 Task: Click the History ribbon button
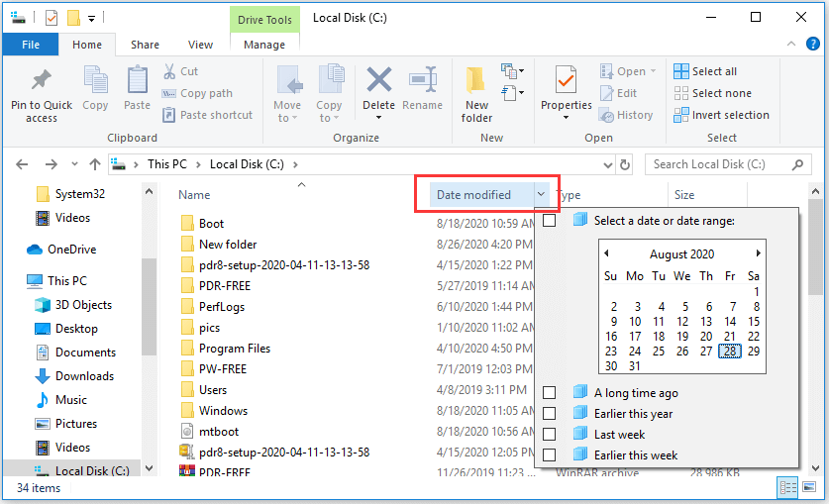click(627, 115)
